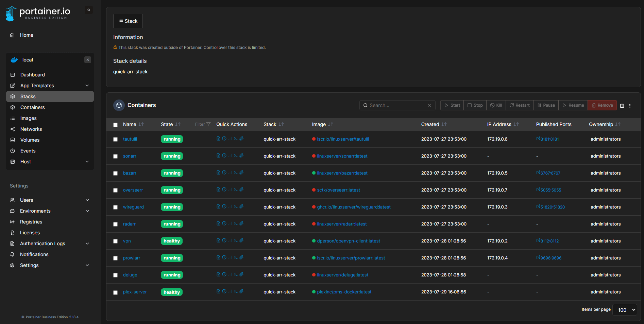Screen dimensions: 644x324
Task: View logs for the tautulli container
Action: click(218, 139)
